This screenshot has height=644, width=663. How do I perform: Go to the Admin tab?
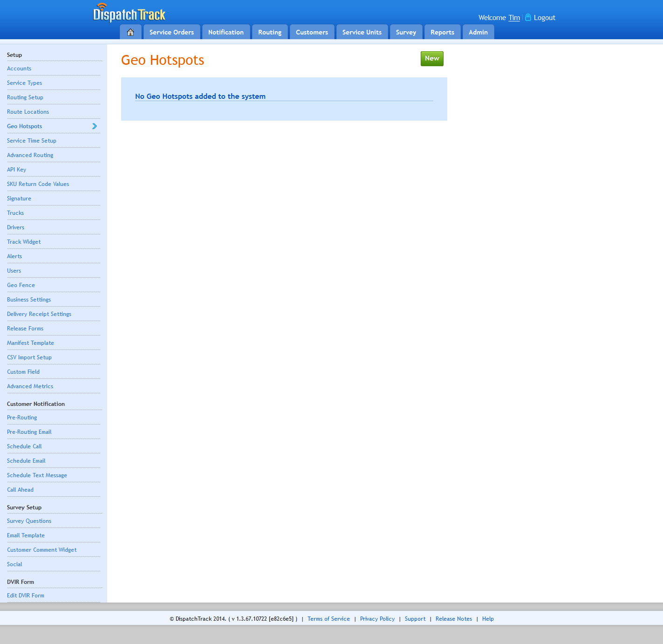pos(478,32)
